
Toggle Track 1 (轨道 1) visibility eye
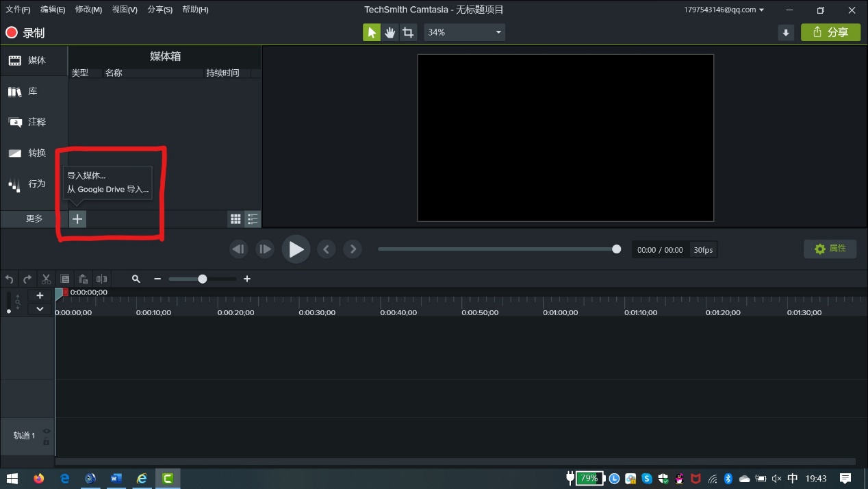(47, 431)
